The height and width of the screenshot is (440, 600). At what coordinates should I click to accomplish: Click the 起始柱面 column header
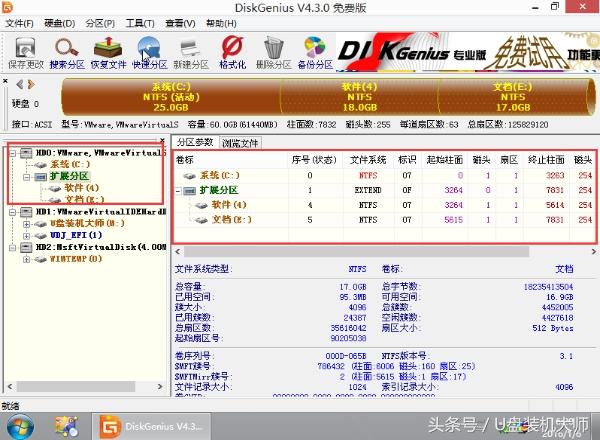(x=445, y=160)
